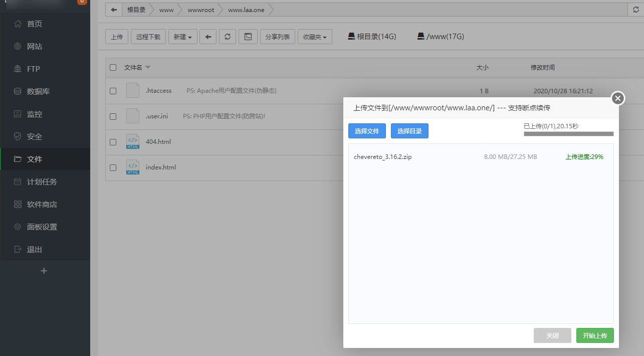Go to 计划任务 in sidebar
Screen dimensions: 644x356
tap(42, 182)
